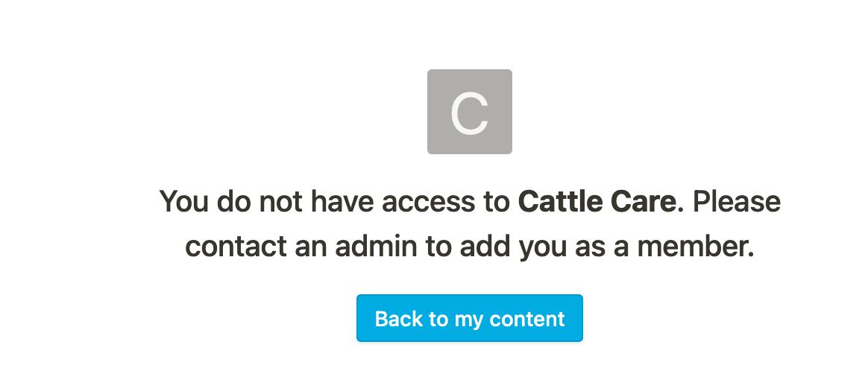Viewport: 868px width, 371px height.
Task: Click the word Back on blue button
Action: tap(398, 318)
